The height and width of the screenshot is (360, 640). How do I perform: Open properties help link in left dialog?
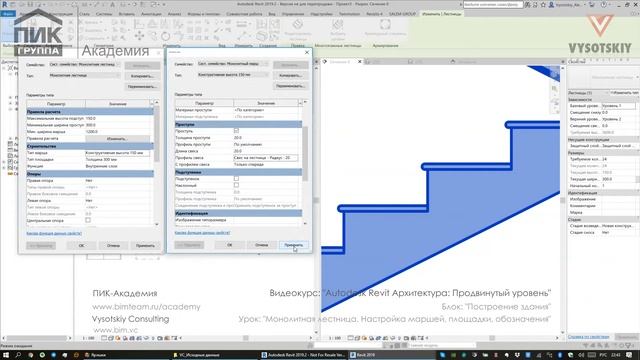(x=54, y=233)
